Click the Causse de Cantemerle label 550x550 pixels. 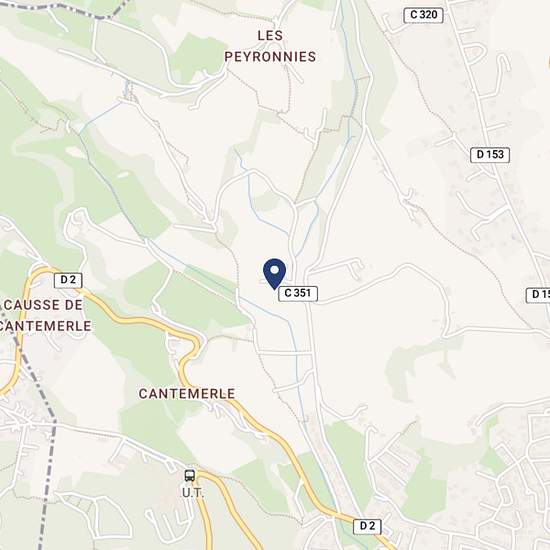click(45, 315)
